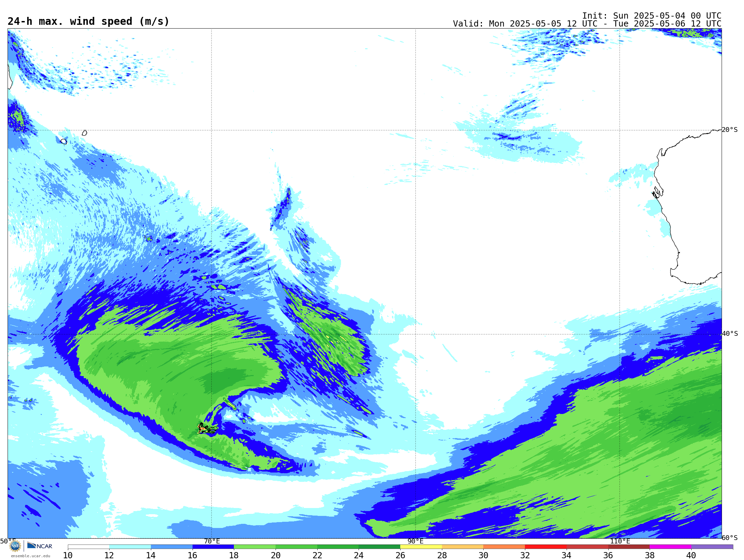Click the colorbar tick label 18

pos(234,555)
